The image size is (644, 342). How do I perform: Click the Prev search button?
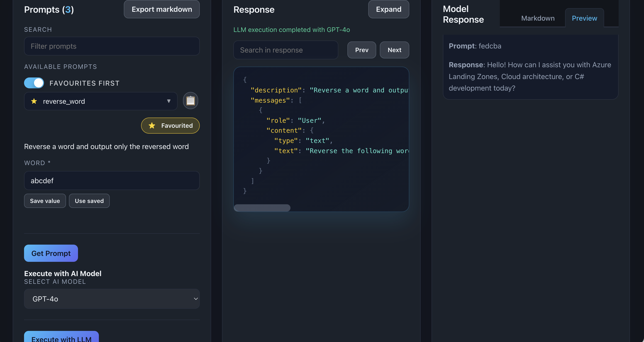(361, 50)
